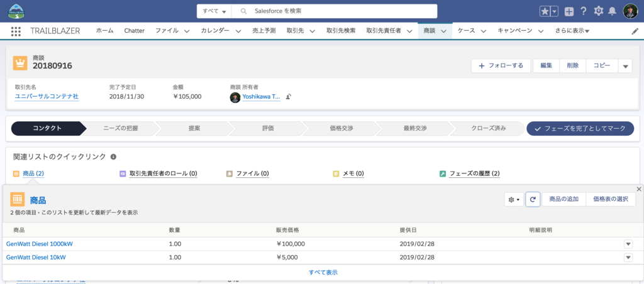Screen dimensions: 644x284
Task: Select the コンタクト stage
Action: click(x=47, y=128)
